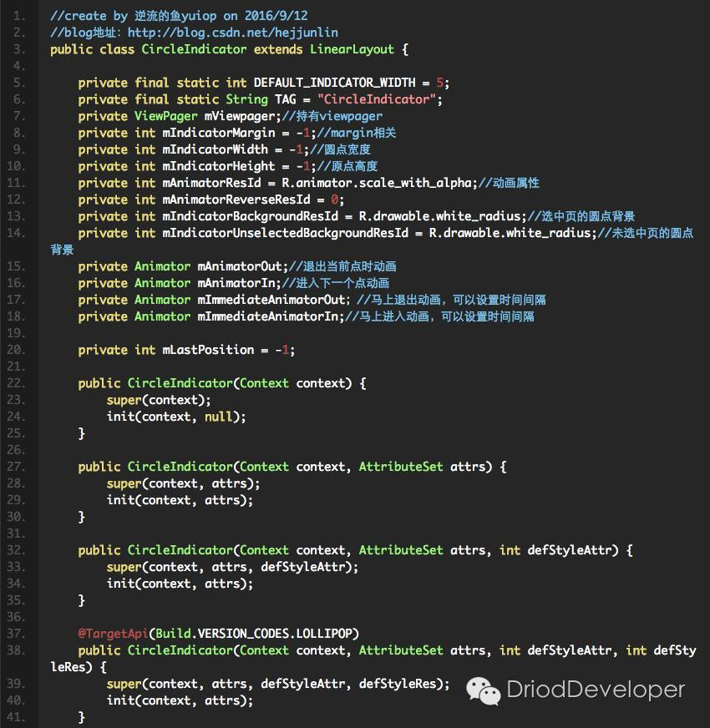This screenshot has width=710, height=728.
Task: Select LinearLayout in the class declaration
Action: [352, 49]
